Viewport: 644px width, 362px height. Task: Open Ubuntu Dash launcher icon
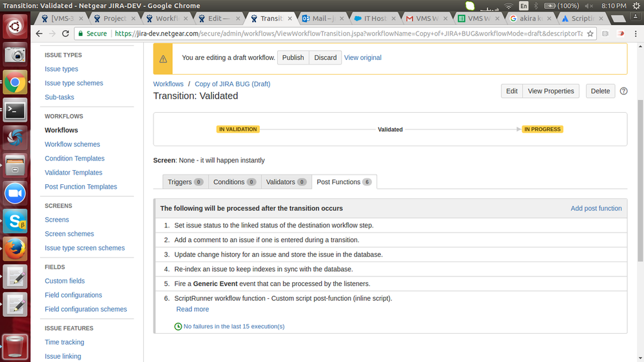[15, 26]
